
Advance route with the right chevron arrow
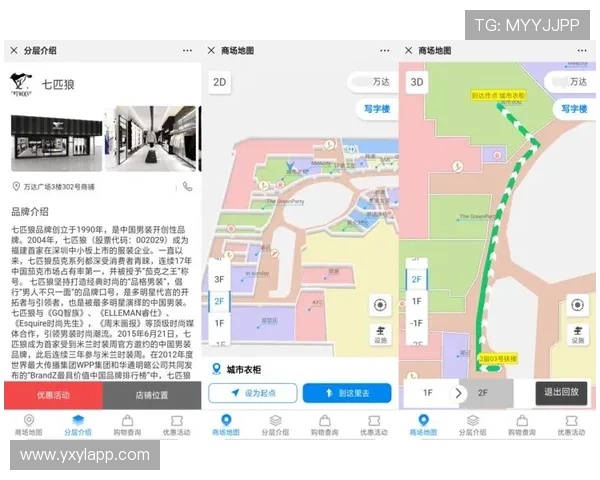pos(458,393)
